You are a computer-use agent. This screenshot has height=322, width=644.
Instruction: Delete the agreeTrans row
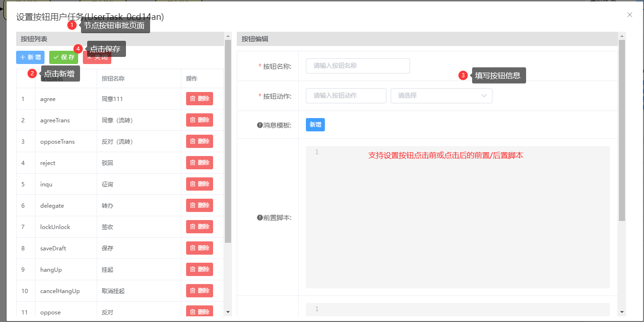click(x=199, y=120)
